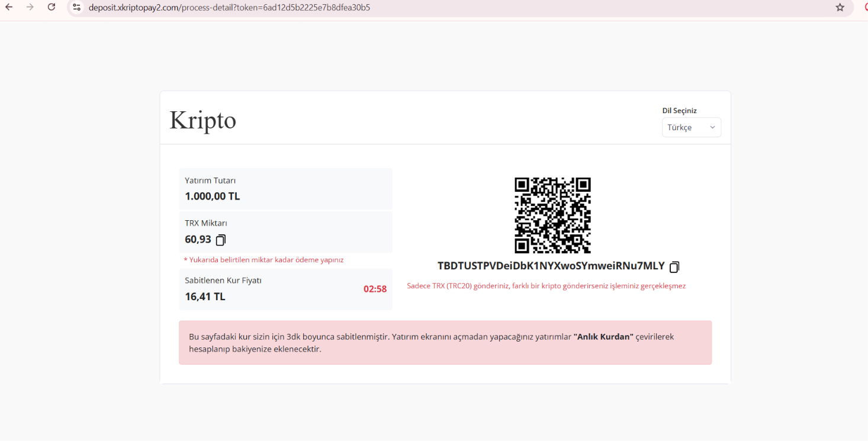Click the "Anlık Kurdan" bold text
The width and height of the screenshot is (868, 441).
[x=603, y=337]
